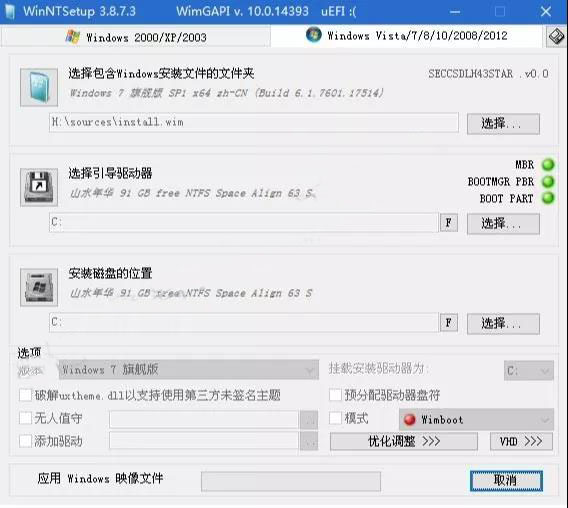Click the boot drive floppy icon

coord(39,187)
